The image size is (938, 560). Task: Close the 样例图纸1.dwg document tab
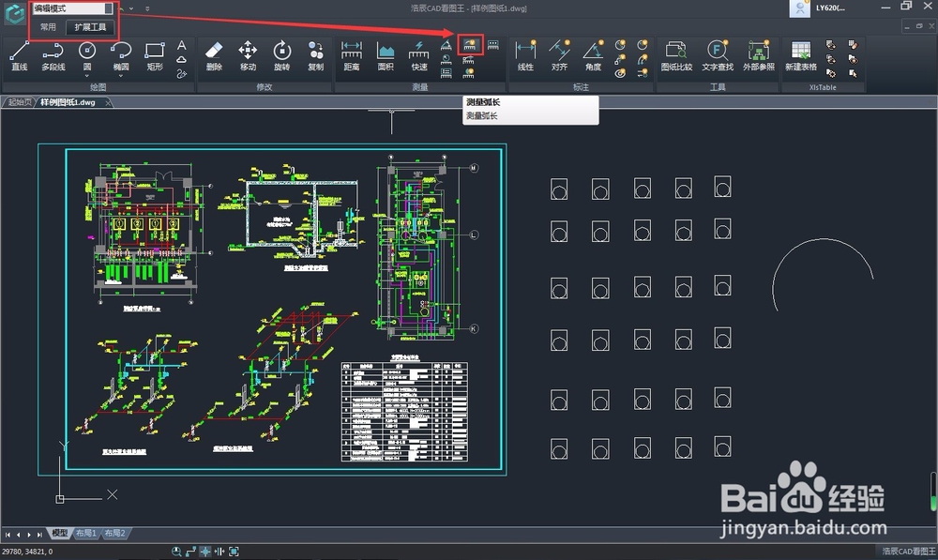pyautogui.click(x=108, y=103)
